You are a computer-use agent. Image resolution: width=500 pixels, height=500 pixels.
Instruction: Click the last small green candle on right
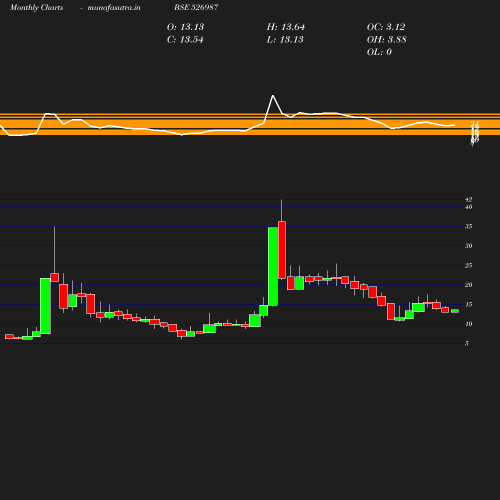point(455,311)
